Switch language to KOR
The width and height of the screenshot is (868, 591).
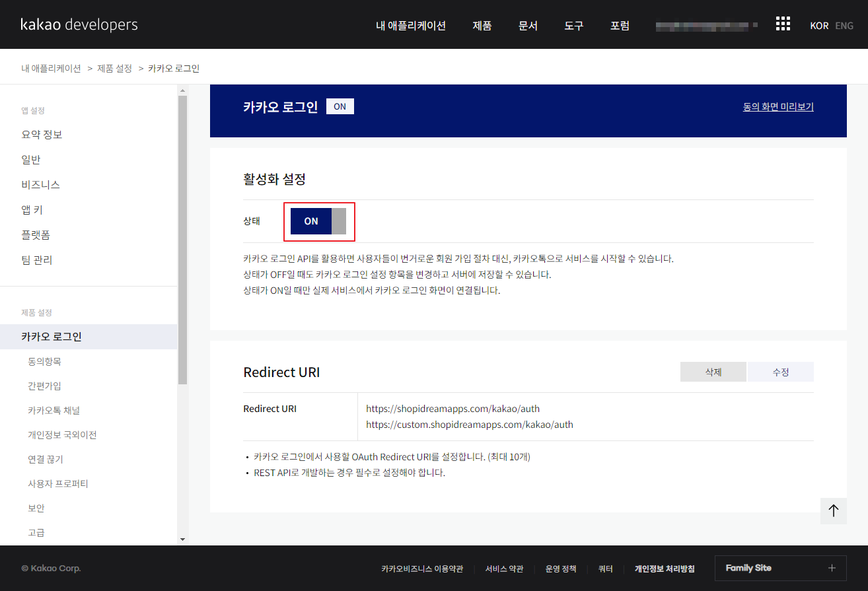click(x=819, y=26)
